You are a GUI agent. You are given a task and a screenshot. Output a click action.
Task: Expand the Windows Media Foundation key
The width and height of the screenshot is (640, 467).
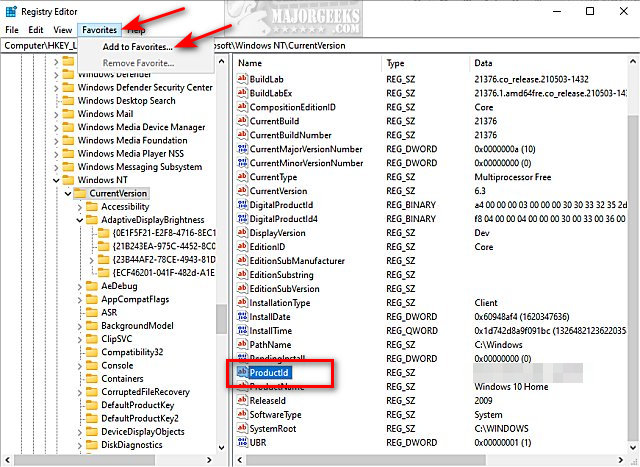pos(56,141)
